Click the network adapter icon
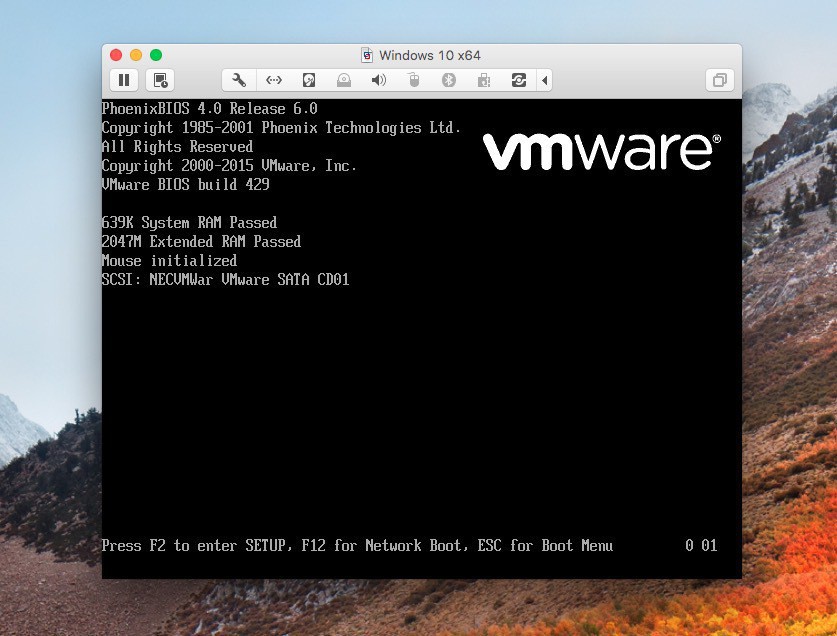Viewport: 837px width, 636px height. click(274, 80)
